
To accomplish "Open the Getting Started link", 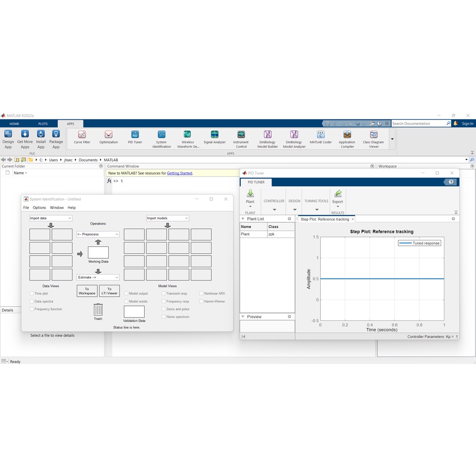I will pyautogui.click(x=179, y=173).
